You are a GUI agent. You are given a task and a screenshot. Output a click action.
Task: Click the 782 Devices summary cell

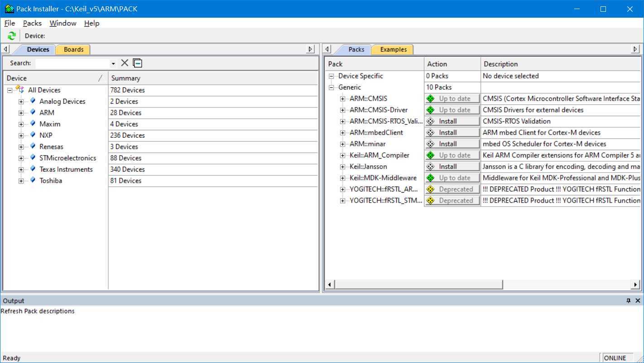tap(213, 90)
